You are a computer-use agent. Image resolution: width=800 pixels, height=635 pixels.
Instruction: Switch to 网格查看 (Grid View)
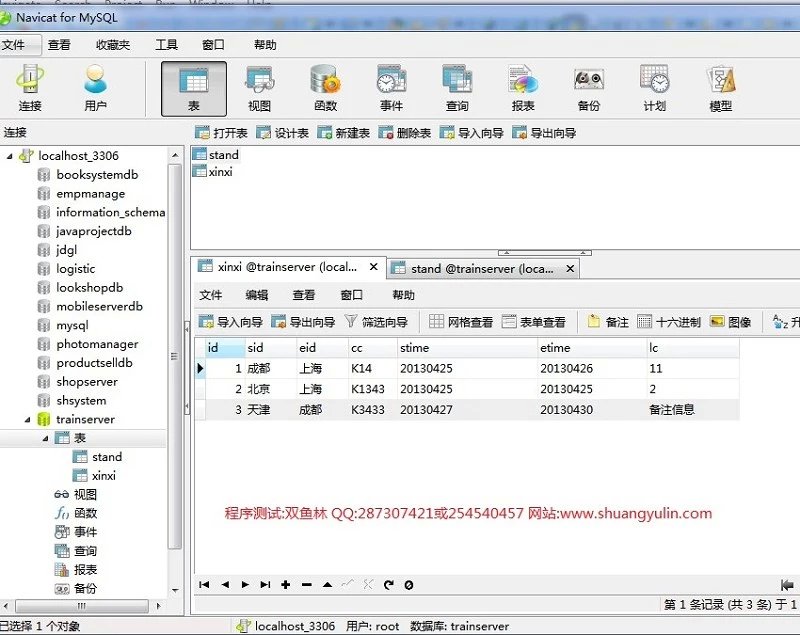click(461, 322)
